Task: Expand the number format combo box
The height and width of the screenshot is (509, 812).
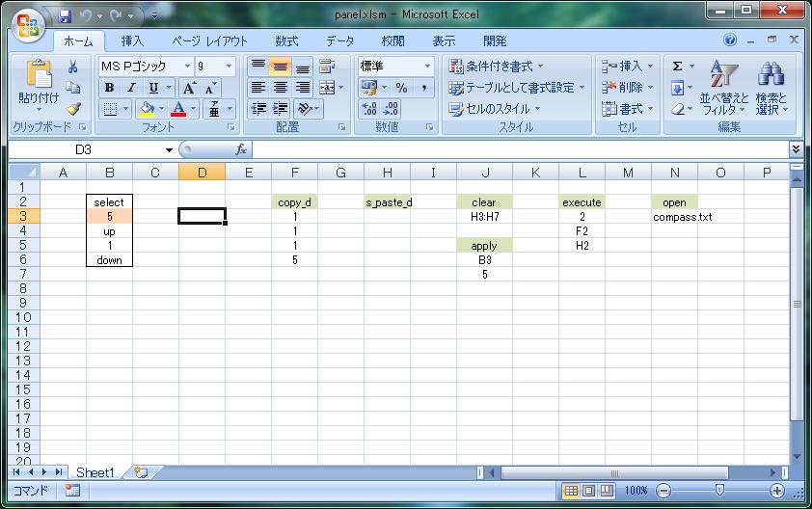Action: pos(427,67)
